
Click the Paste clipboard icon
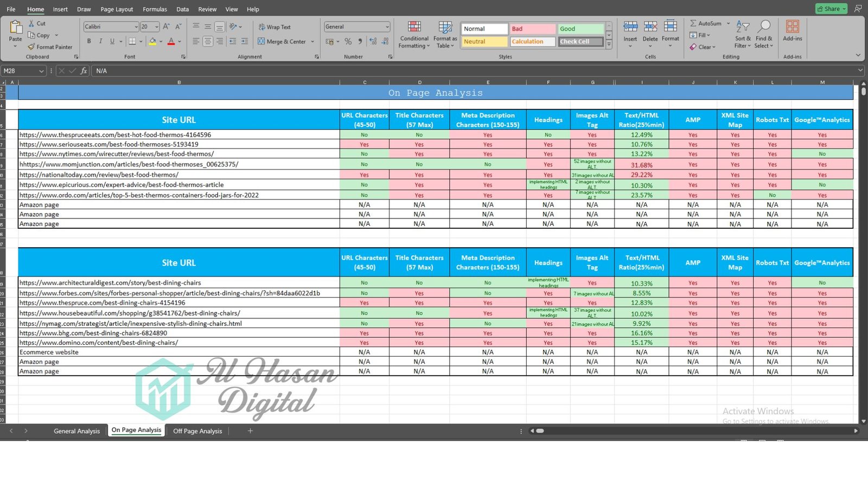[16, 27]
